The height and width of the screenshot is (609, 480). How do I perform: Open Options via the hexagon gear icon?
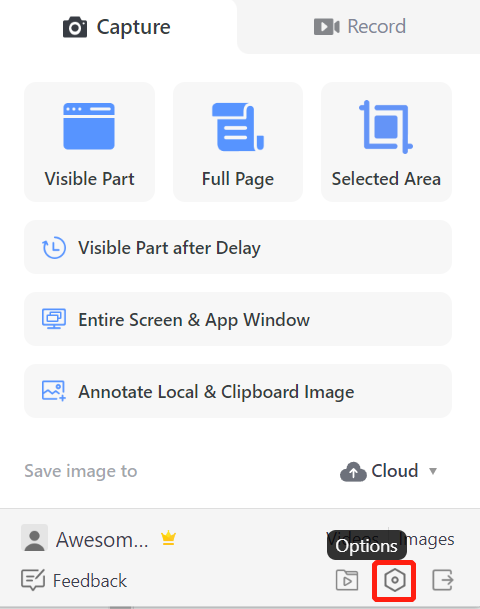pyautogui.click(x=395, y=580)
